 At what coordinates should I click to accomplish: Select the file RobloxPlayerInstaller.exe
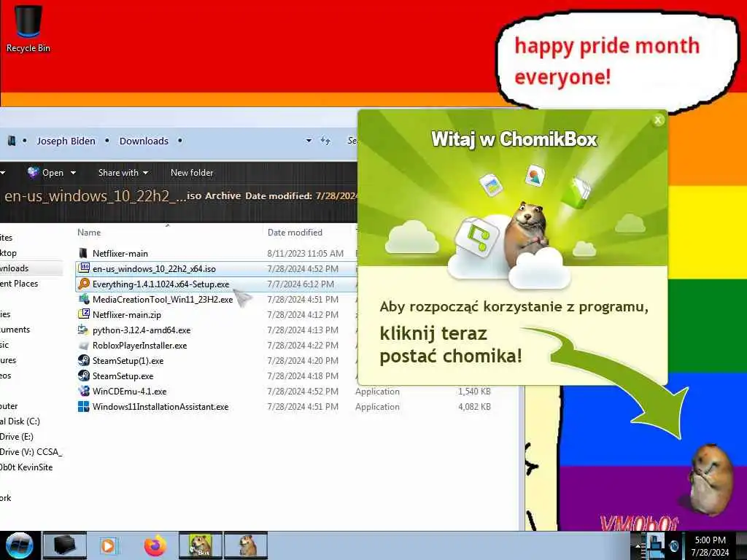click(x=139, y=345)
